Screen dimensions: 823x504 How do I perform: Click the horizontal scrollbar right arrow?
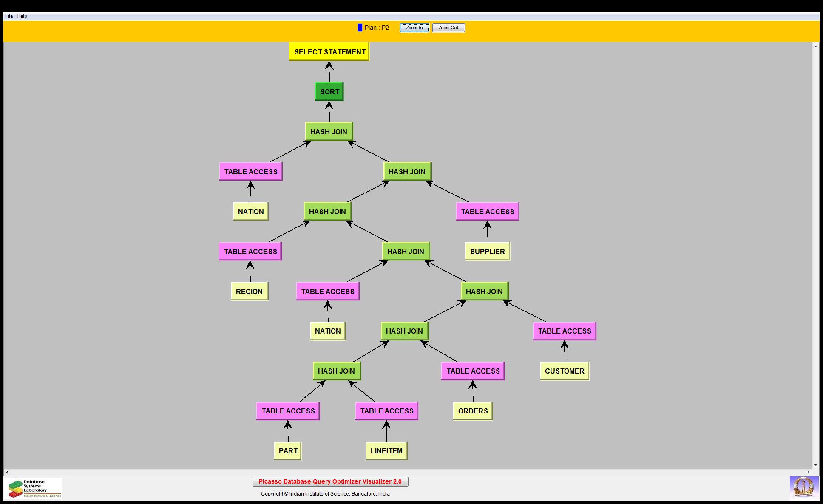(x=809, y=472)
